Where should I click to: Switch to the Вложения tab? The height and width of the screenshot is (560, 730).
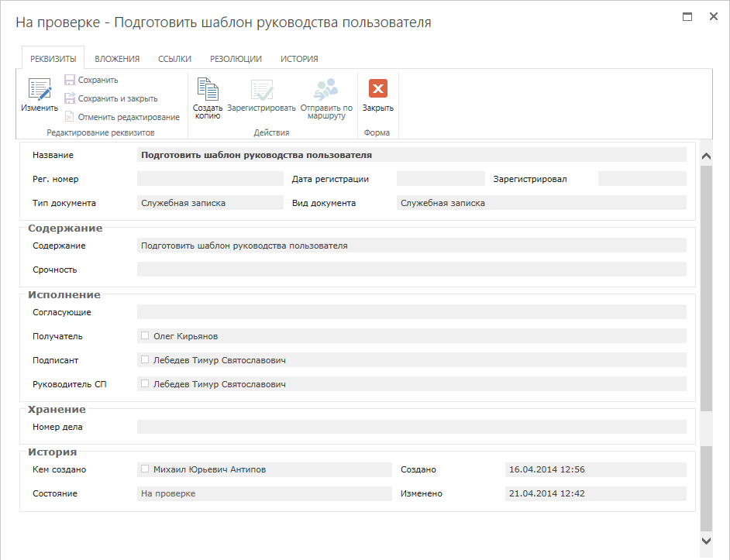click(x=117, y=59)
